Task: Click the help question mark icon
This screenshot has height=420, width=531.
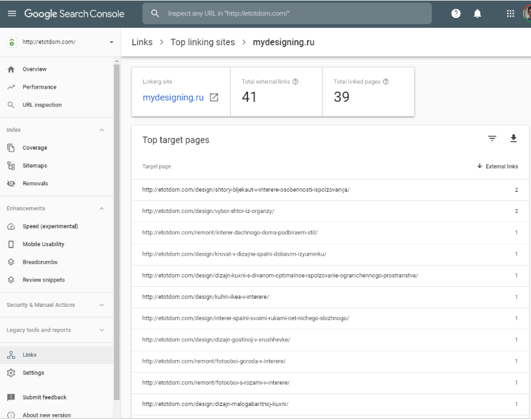Action: 456,13
